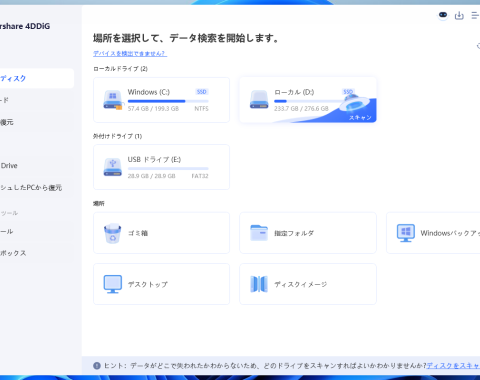Viewport: 480px width, 380px height.
Task: Click 233.7 GB / 276.6 GB text
Action: coord(301,109)
